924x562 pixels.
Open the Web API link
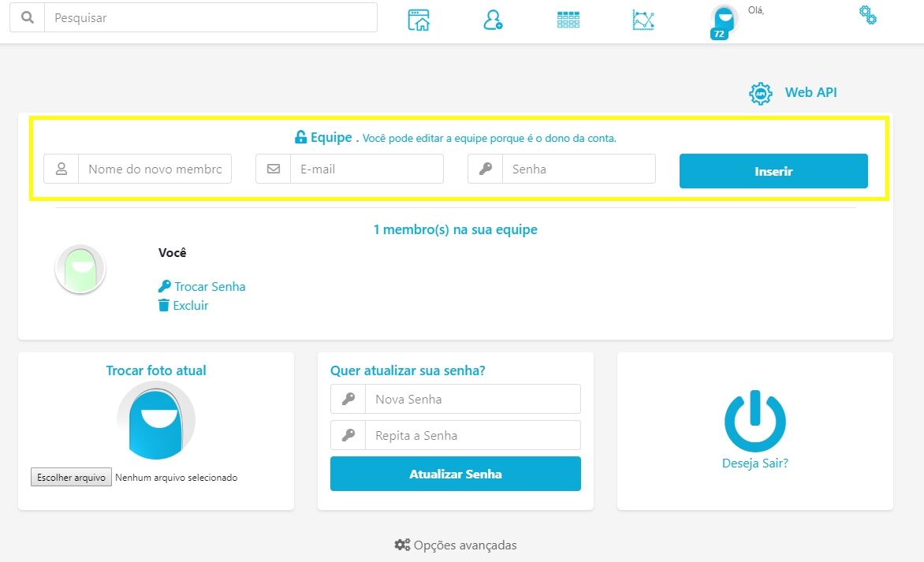[810, 93]
